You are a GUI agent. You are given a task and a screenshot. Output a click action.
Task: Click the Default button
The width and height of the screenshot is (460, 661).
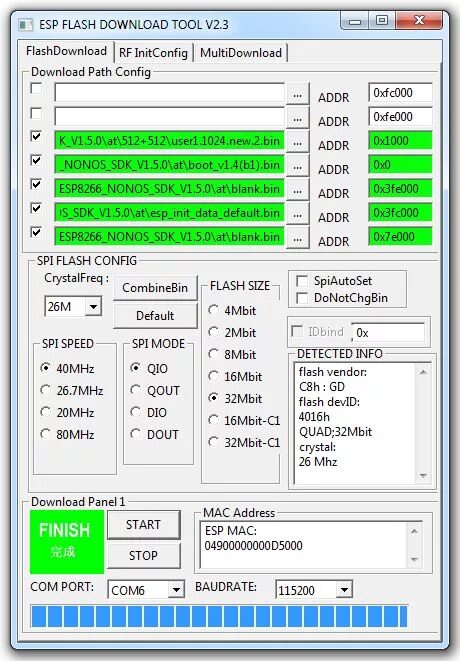click(155, 316)
